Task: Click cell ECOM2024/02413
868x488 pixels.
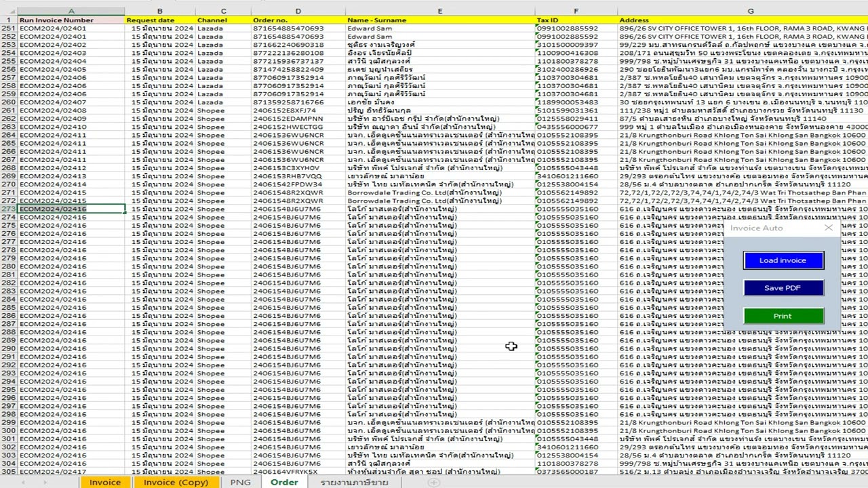Action: point(71,176)
